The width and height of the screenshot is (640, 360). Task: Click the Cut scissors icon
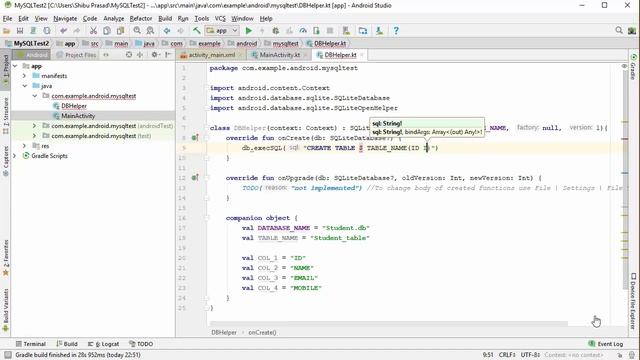click(x=93, y=31)
